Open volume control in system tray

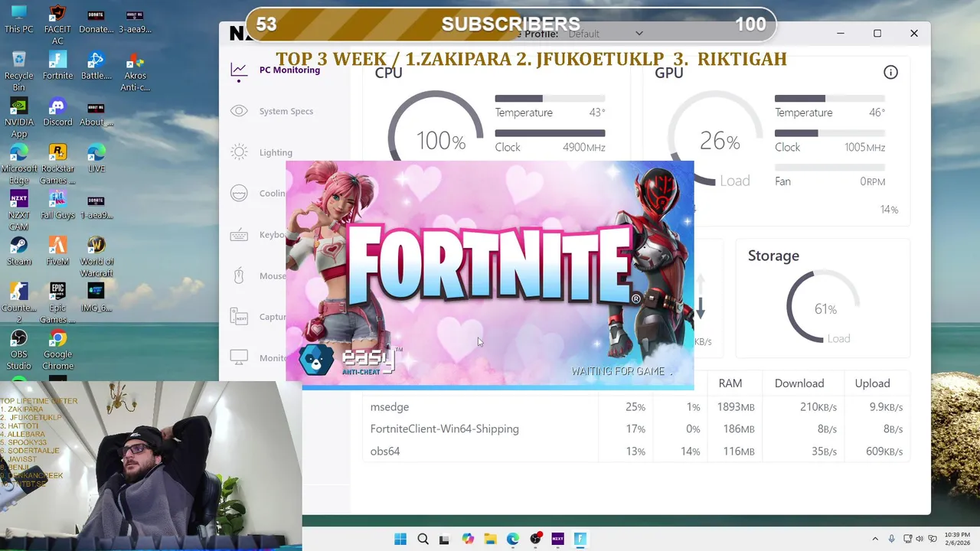point(920,539)
